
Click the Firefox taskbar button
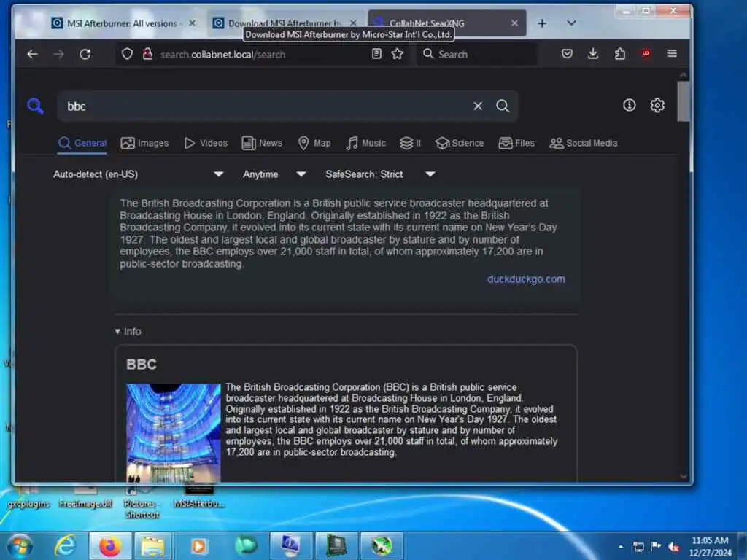(110, 545)
